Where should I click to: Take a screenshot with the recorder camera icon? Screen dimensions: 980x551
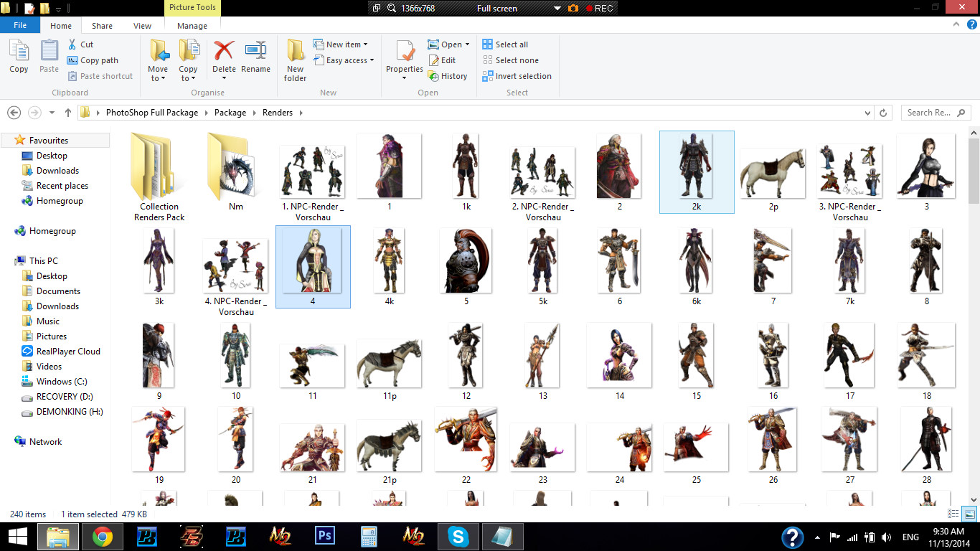[573, 8]
